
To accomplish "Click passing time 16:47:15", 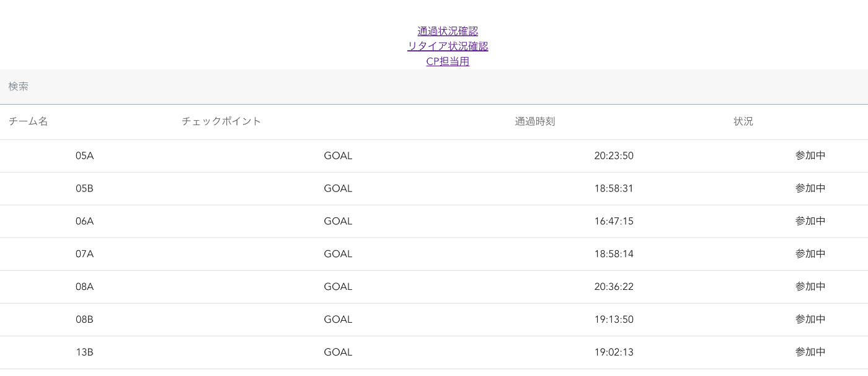I will (x=613, y=222).
